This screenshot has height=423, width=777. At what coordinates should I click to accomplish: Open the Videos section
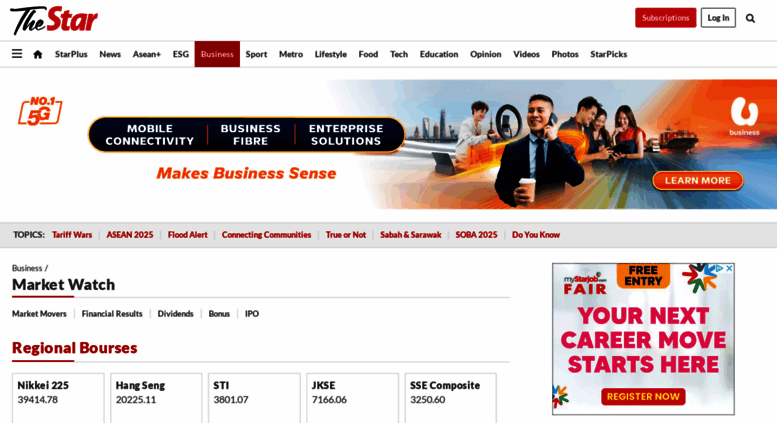(x=526, y=54)
